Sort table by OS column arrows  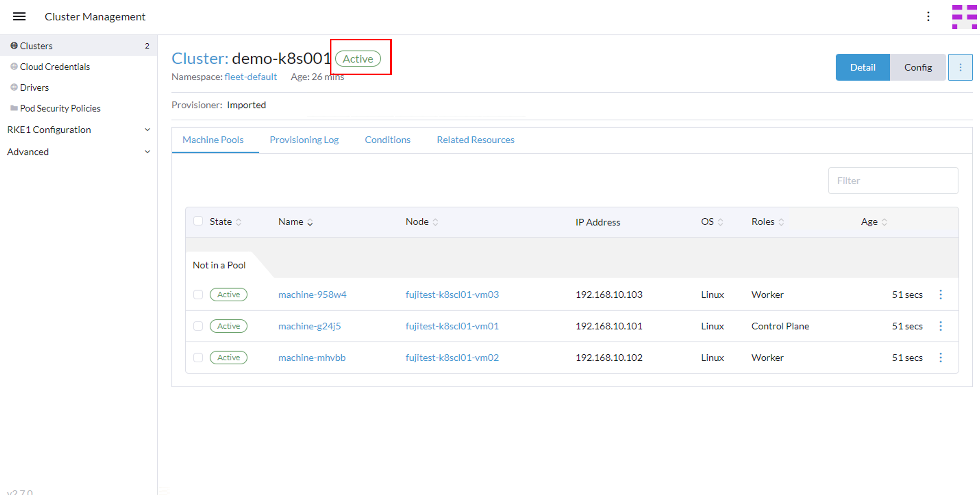[720, 222]
